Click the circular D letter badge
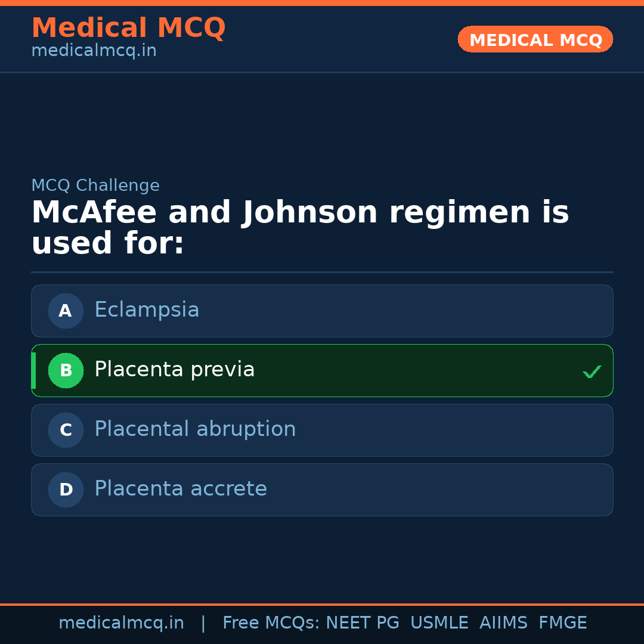 point(66,490)
